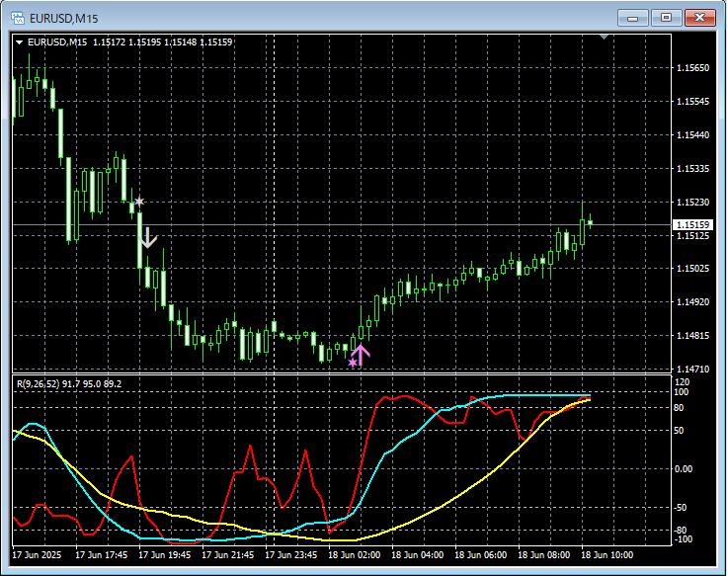Click the 17 Jun 2025 time label
Screen dimensions: 728x576
[37, 555]
